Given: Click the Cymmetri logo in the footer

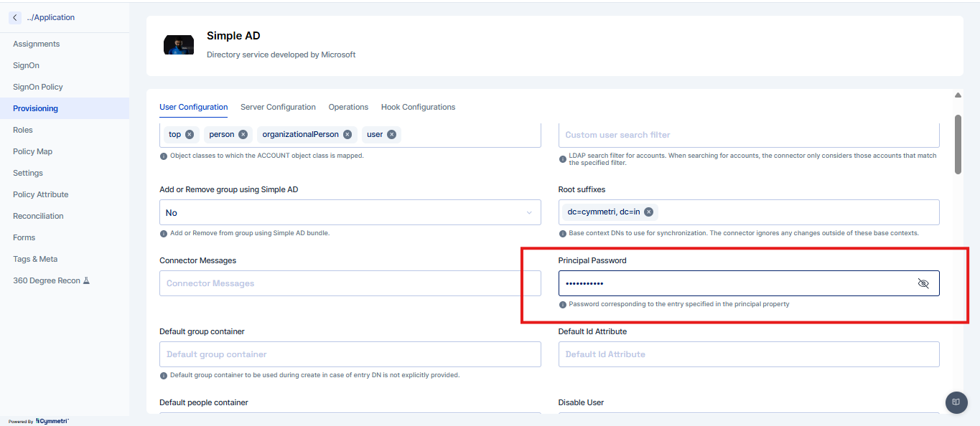Looking at the screenshot, I should pos(52,421).
